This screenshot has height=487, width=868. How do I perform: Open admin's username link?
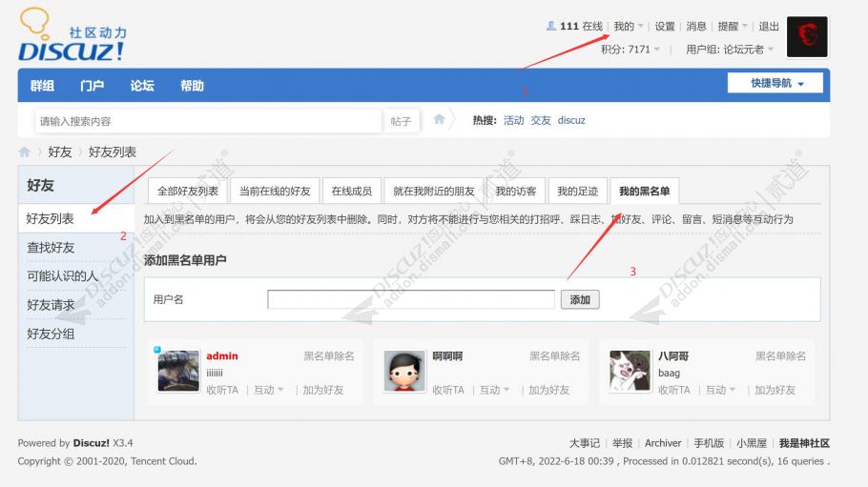point(222,355)
